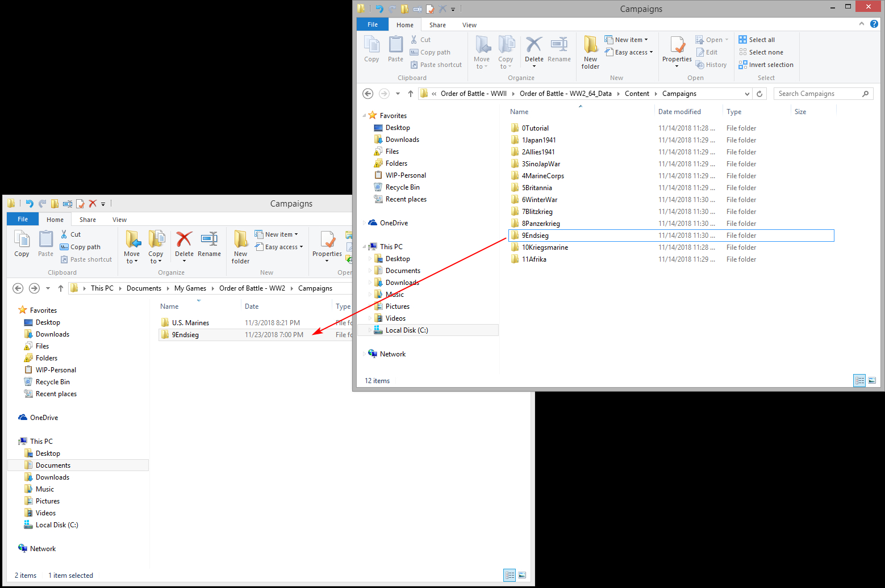
Task: Open Copy to dropdown in left window ribbon
Action: 156,246
